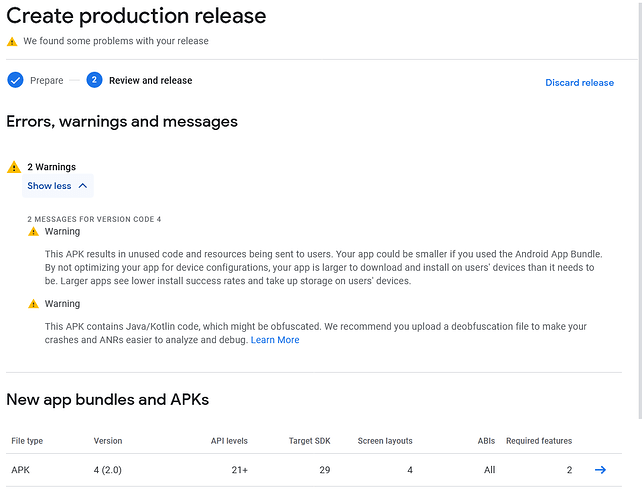
Task: Click the second Warning message triangle icon
Action: tap(33, 304)
